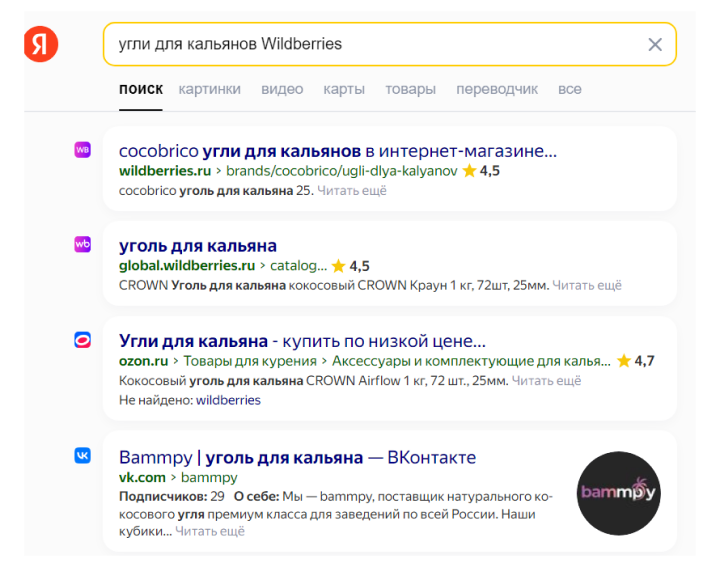Click wb favicon beside global.wildberries result

(83, 244)
